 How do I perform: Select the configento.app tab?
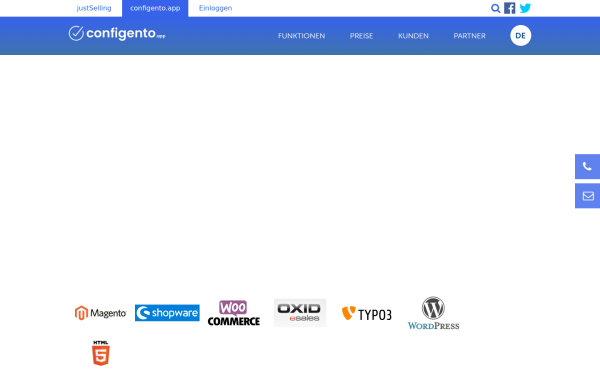click(x=155, y=8)
